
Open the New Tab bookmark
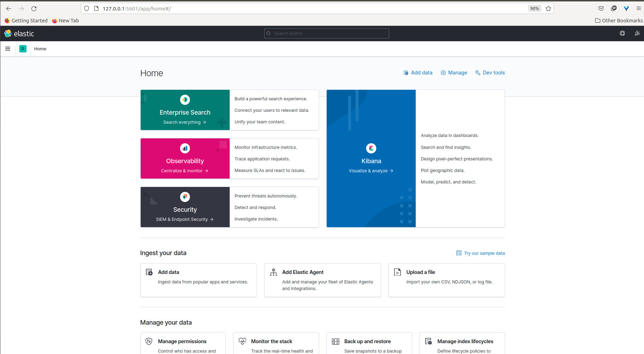click(66, 21)
